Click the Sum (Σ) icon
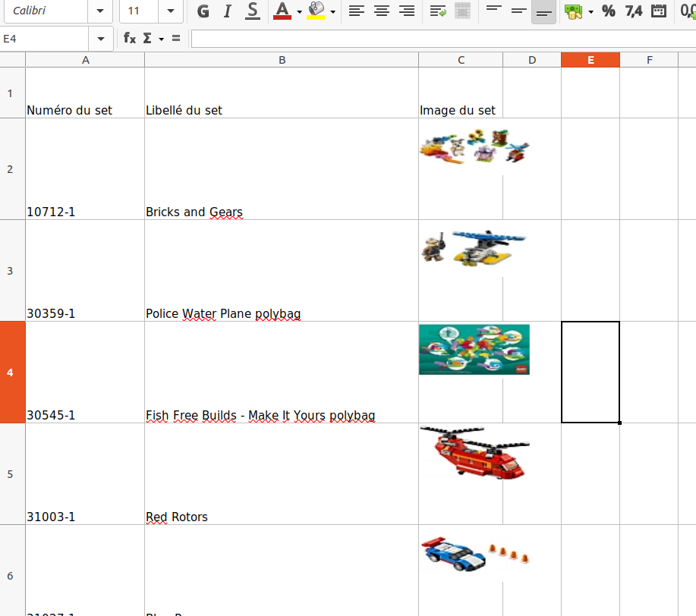 147,39
